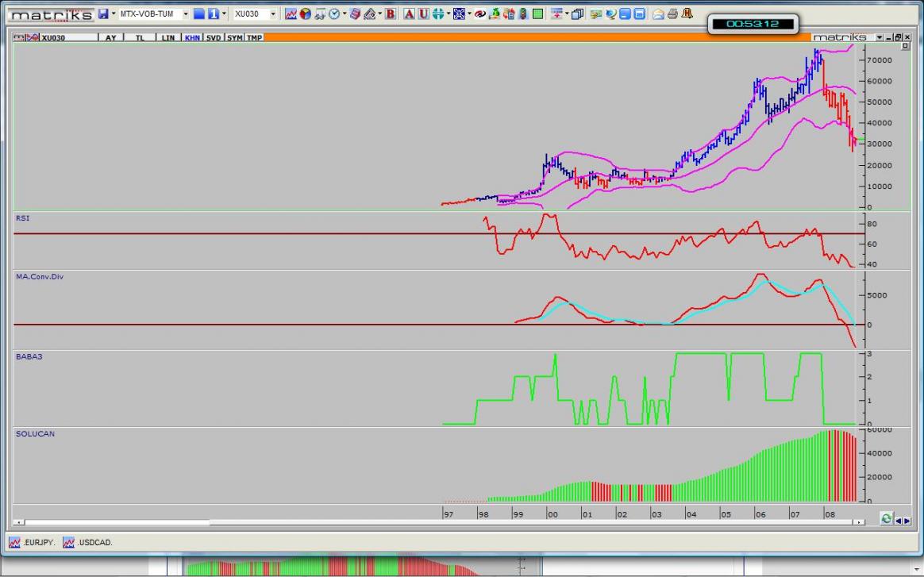Click the TL currency button
Screen dimensions: 924x577
click(140, 37)
